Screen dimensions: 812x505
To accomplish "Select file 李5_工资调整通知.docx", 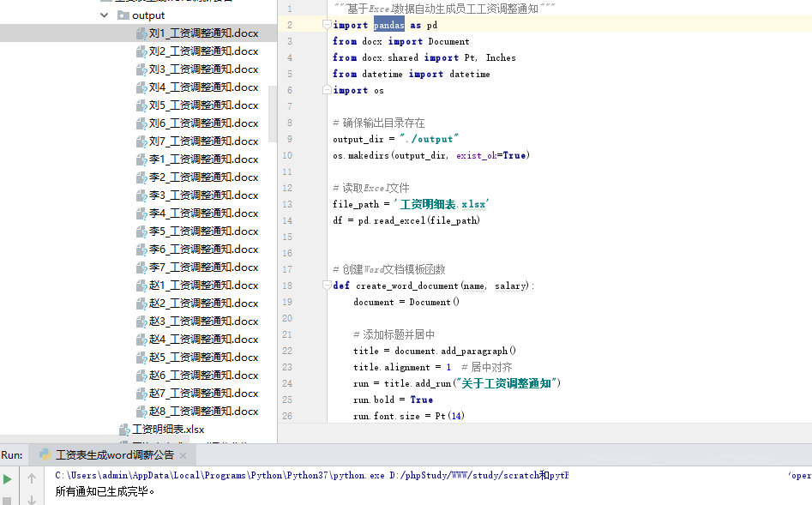I will coord(203,231).
